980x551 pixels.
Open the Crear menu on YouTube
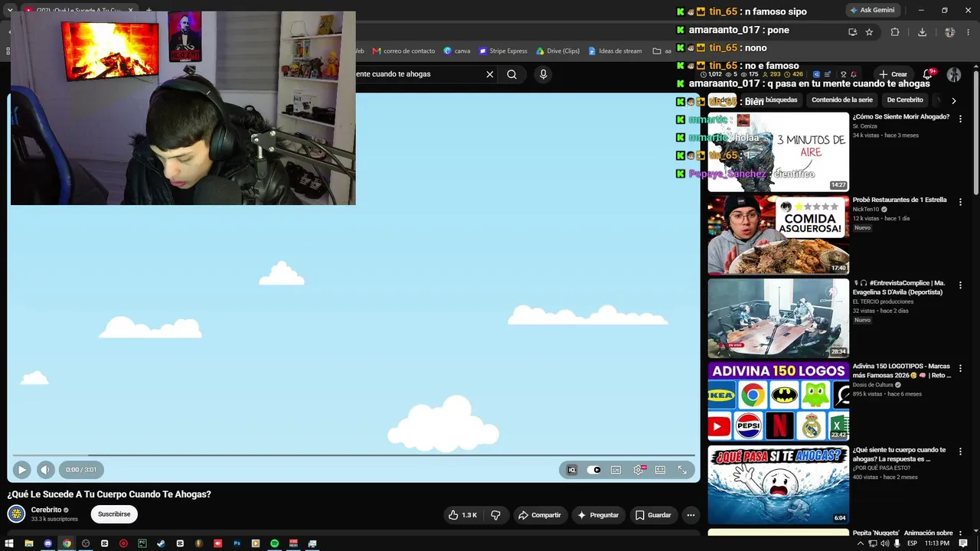click(893, 74)
